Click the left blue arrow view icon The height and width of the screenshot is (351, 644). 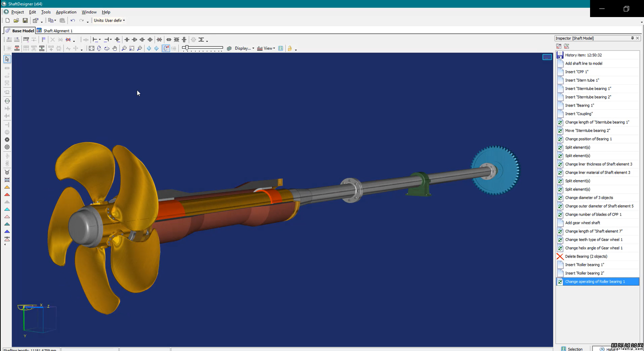(149, 48)
